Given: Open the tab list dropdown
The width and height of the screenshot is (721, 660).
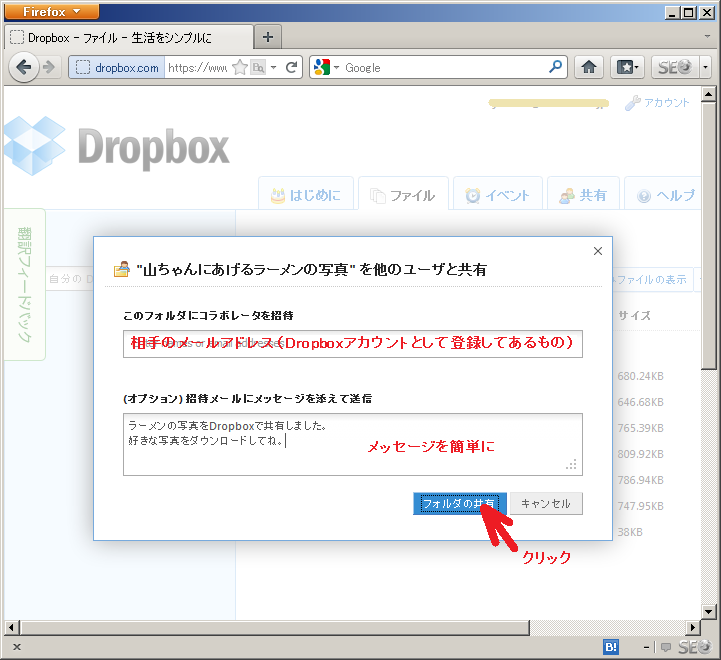Looking at the screenshot, I should point(707,36).
